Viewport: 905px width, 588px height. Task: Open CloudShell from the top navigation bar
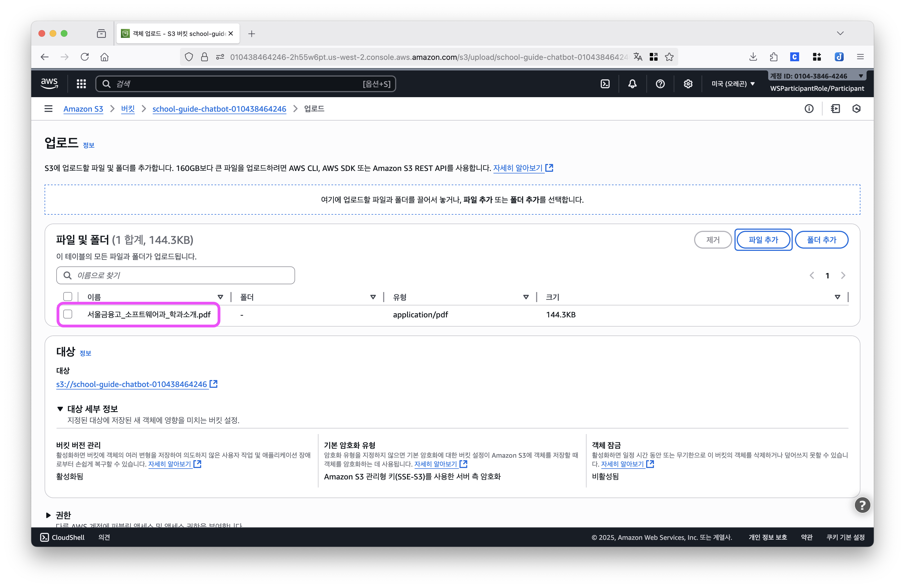[605, 84]
